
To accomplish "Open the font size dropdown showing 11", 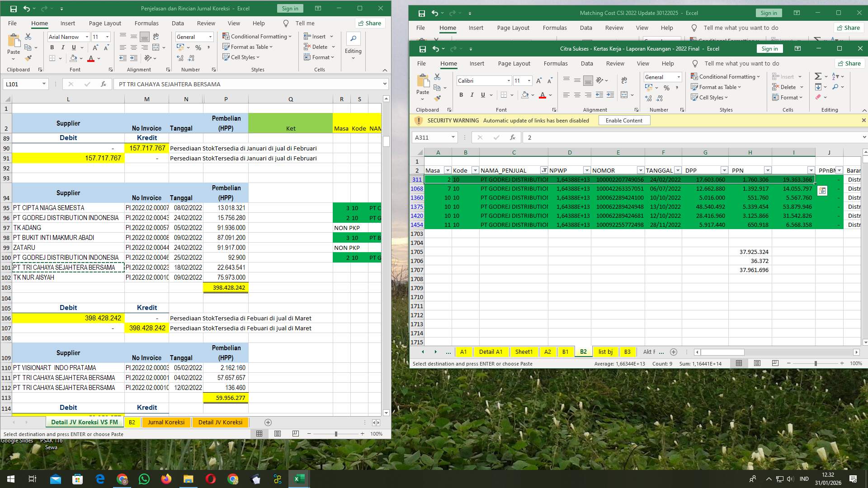I will point(528,80).
